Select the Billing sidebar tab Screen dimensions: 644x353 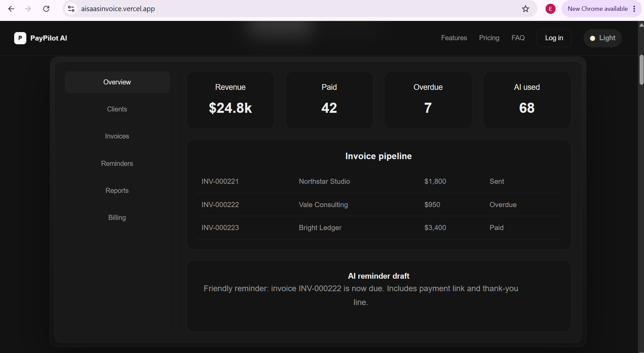(117, 218)
